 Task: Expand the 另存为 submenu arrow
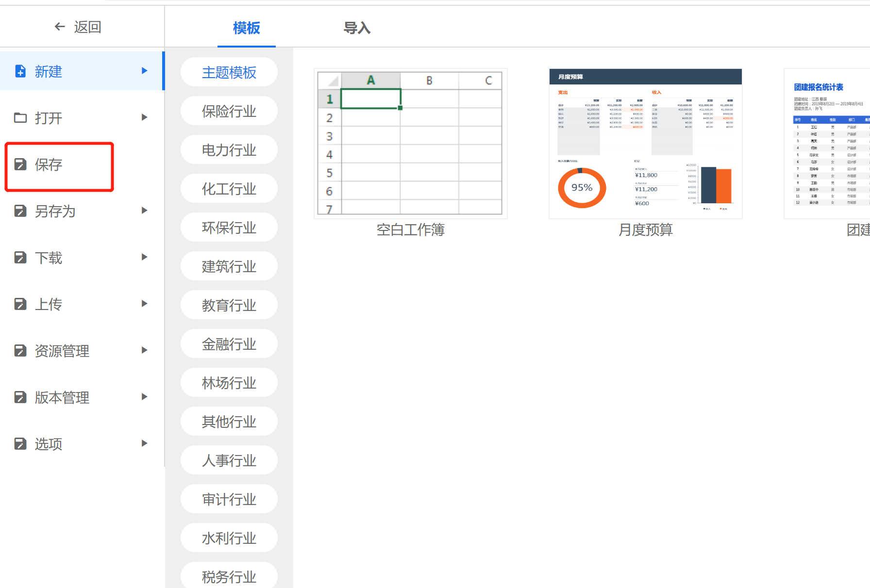(144, 211)
